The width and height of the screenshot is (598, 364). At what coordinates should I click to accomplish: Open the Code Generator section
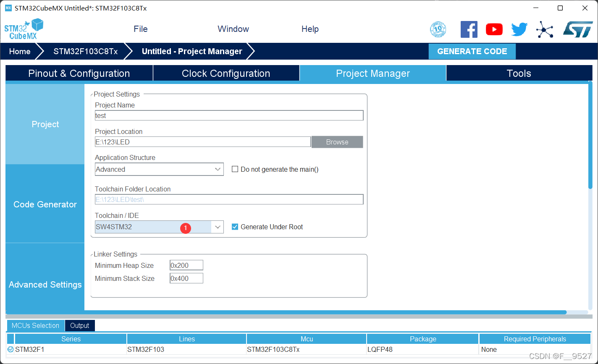click(x=45, y=204)
